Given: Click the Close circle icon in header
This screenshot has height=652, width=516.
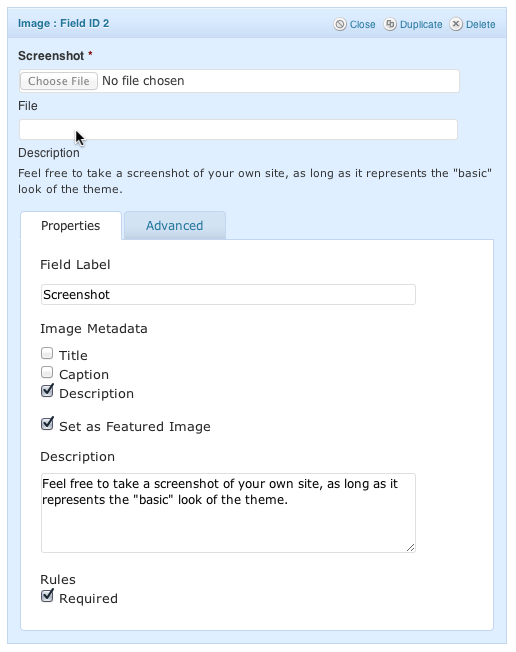Looking at the screenshot, I should (340, 25).
